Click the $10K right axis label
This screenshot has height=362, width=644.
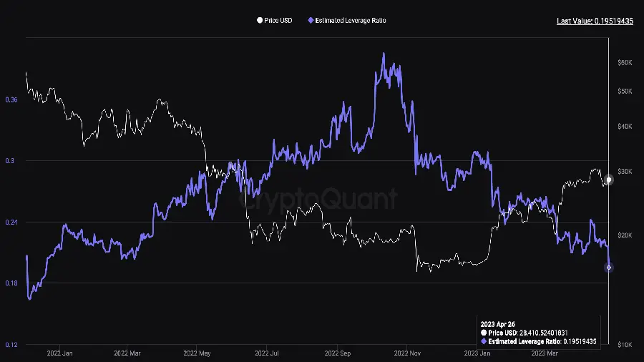click(x=624, y=345)
